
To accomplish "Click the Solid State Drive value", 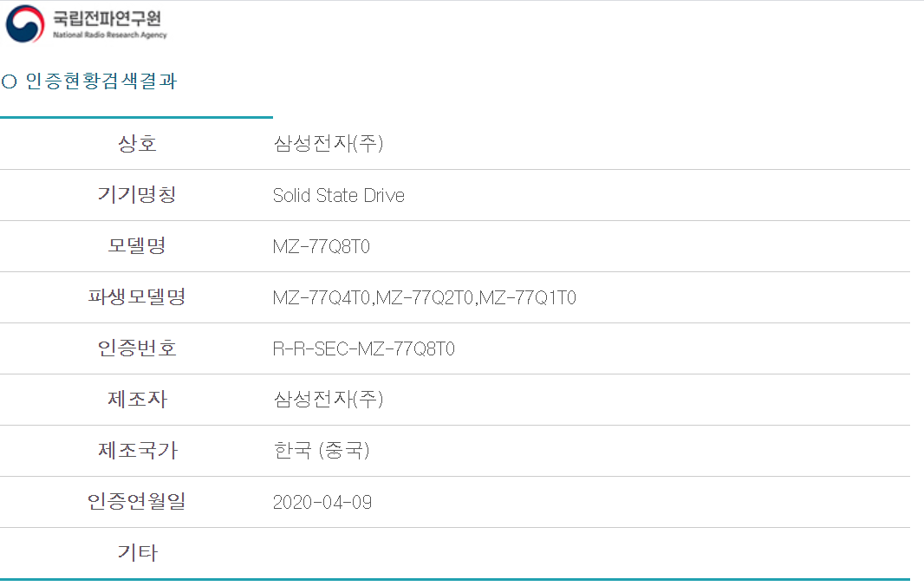I will coord(338,196).
